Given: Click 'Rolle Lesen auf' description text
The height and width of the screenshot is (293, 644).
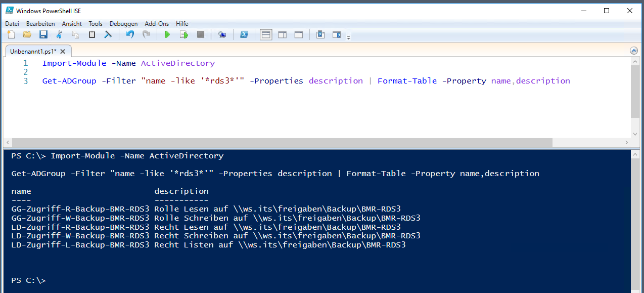Looking at the screenshot, I should click(191, 209).
